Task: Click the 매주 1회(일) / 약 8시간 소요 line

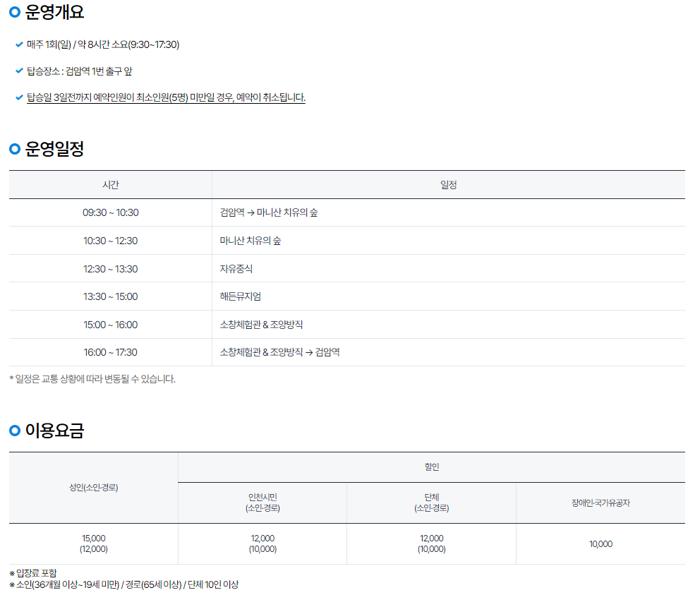Action: pos(103,44)
